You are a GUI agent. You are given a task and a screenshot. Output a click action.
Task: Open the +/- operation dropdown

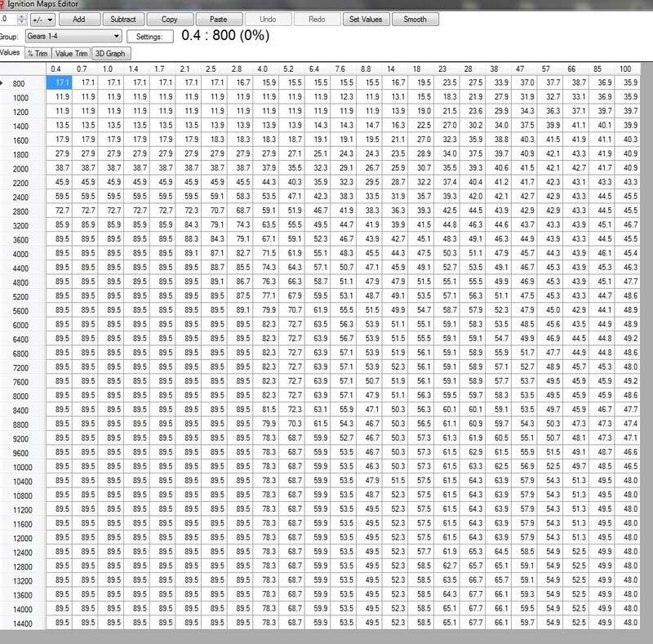click(43, 20)
